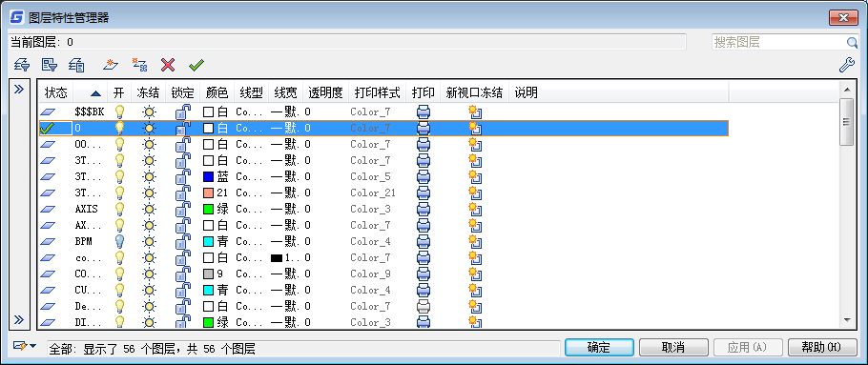The width and height of the screenshot is (868, 365).
Task: Turn on the BPM layer light bulb
Action: pos(119,241)
